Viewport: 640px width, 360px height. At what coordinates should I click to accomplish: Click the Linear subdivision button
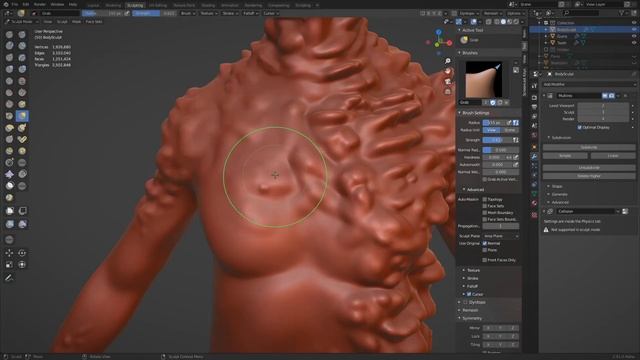613,156
